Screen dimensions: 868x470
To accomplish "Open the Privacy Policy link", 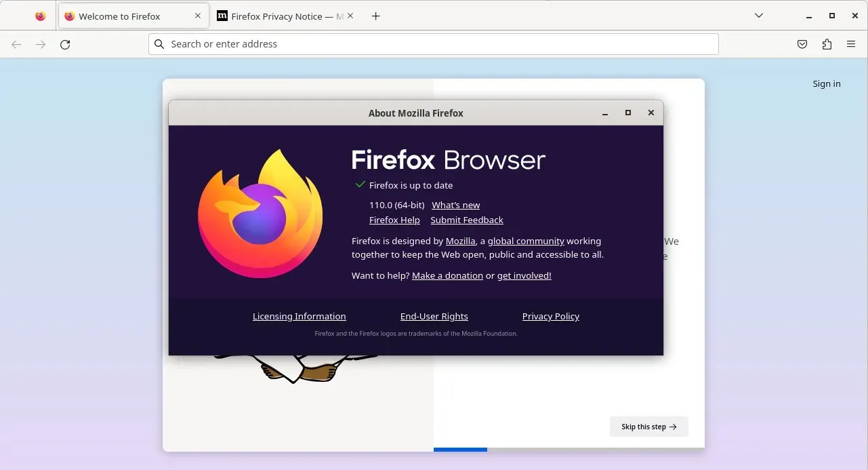I will coord(550,316).
